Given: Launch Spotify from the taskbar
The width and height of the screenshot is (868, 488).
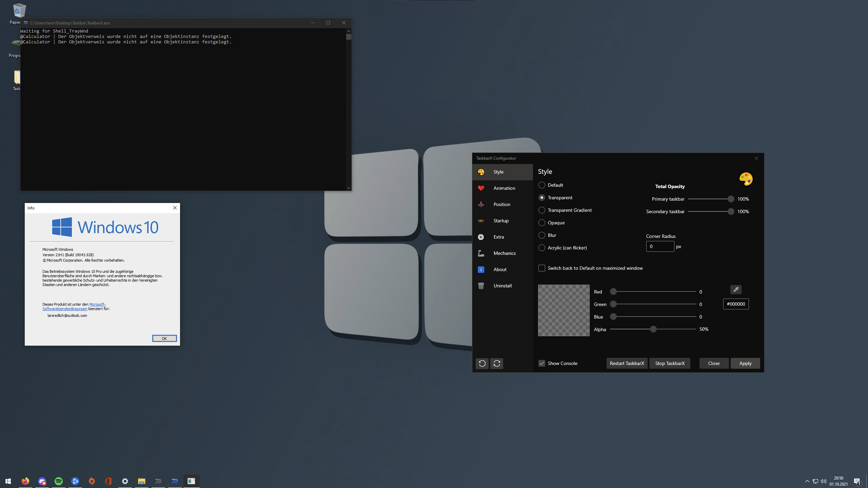Looking at the screenshot, I should [x=59, y=481].
